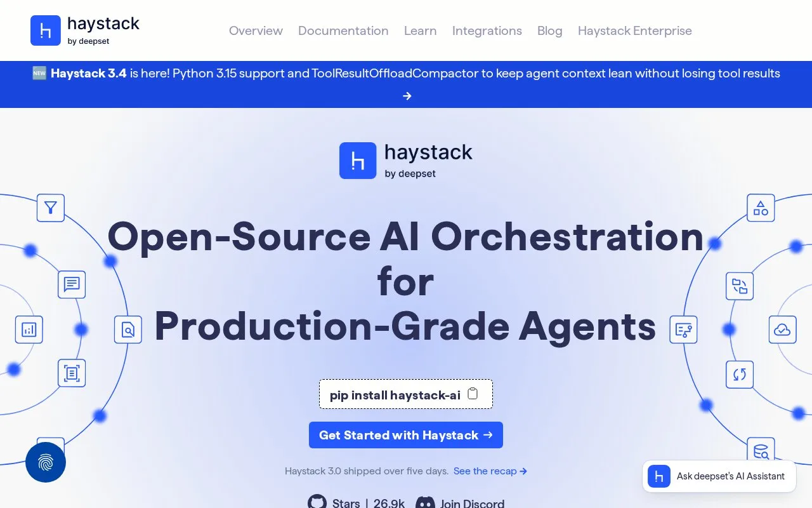This screenshot has height=508, width=812.
Task: Open the Documentation menu item
Action: 343,30
